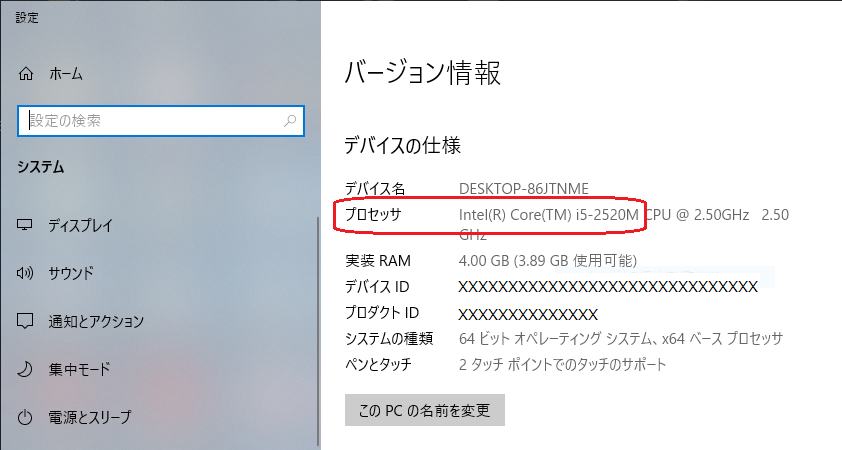
Task: Click the search magnifier icon
Action: pyautogui.click(x=290, y=121)
